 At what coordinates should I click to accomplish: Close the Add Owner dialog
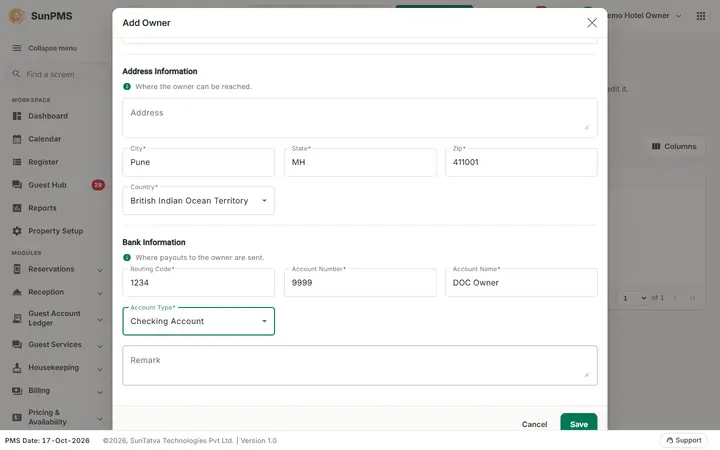tap(592, 23)
